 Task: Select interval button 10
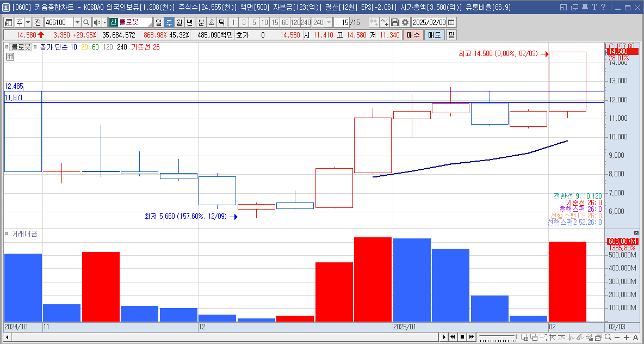pos(264,22)
